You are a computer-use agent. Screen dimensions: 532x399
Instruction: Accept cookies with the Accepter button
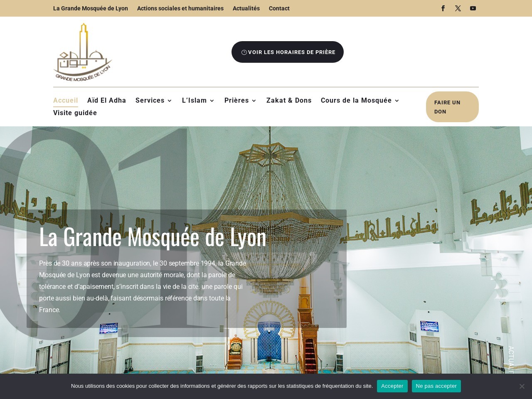(x=392, y=386)
